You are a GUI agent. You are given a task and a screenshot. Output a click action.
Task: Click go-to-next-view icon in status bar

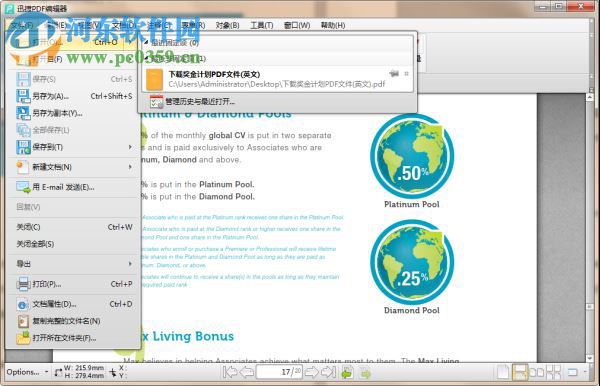coord(365,372)
